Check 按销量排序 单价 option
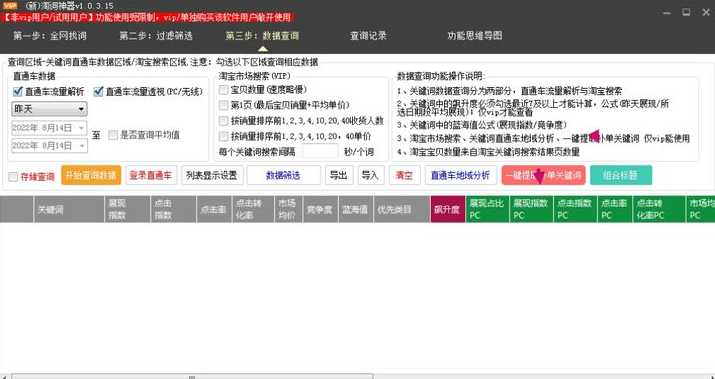Screen dimensions: 715x379 click(223, 136)
